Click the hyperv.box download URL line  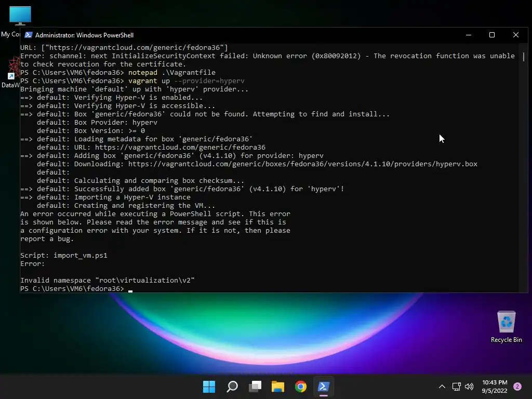pos(257,164)
